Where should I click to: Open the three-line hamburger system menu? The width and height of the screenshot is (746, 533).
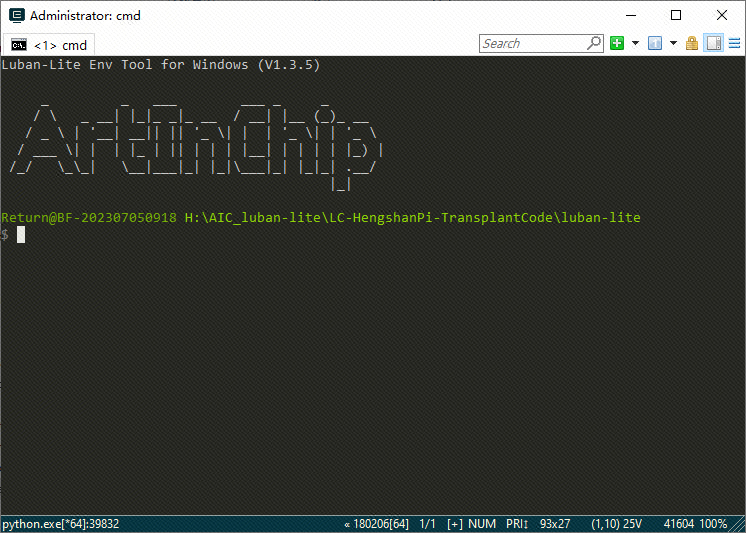[735, 43]
